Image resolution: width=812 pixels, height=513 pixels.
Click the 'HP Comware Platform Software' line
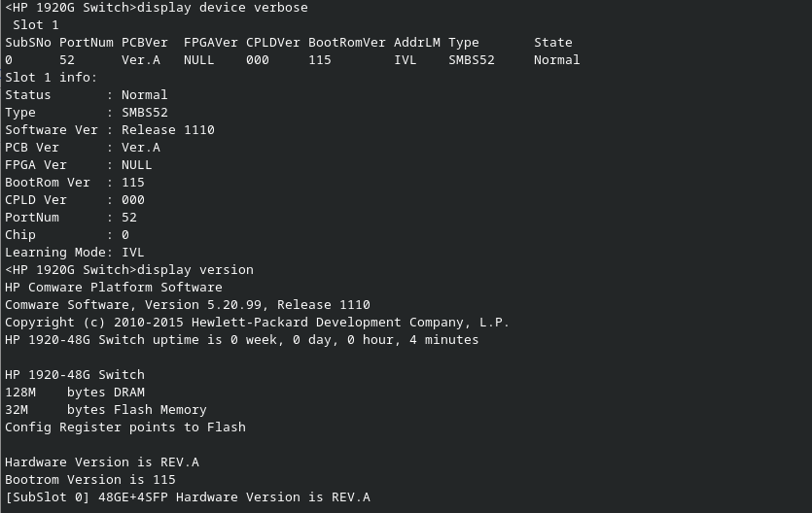[x=114, y=288]
